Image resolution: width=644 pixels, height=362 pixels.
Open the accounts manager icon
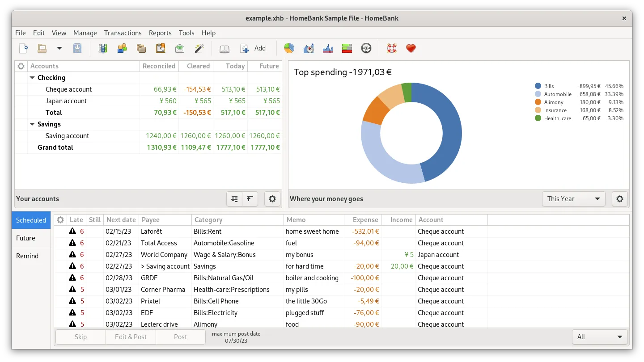pyautogui.click(x=103, y=48)
